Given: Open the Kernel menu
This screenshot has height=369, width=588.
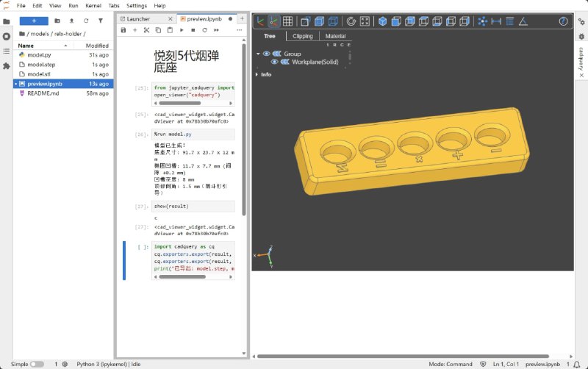Looking at the screenshot, I should pos(93,5).
